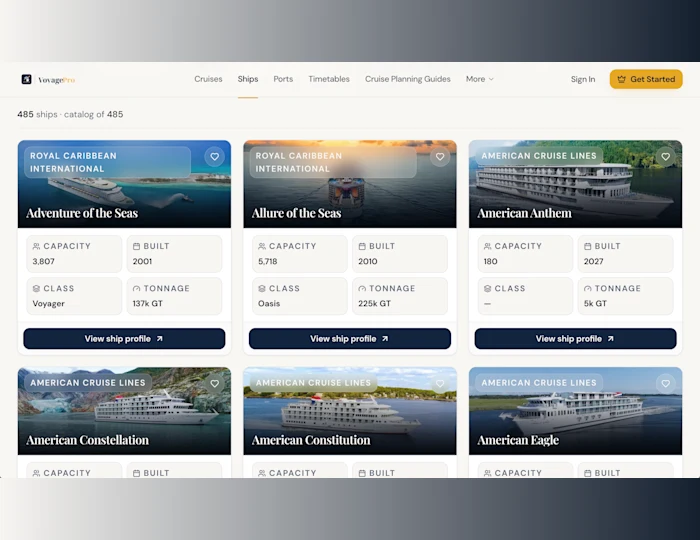Click the Adventure of the Seas title

tap(82, 213)
